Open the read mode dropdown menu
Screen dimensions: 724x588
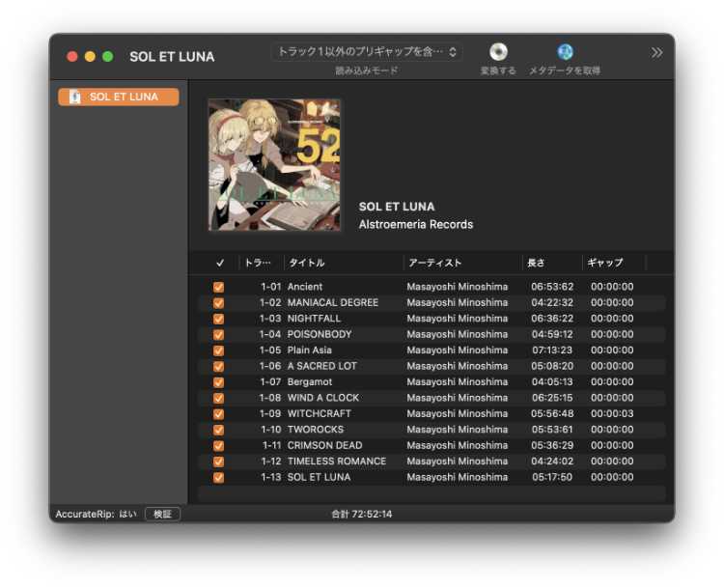click(367, 52)
